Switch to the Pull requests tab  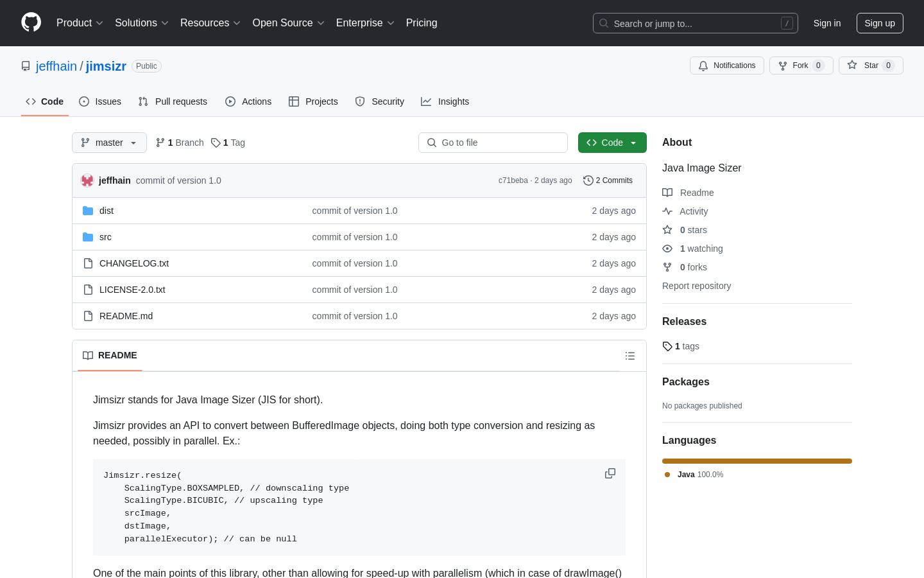point(173,101)
